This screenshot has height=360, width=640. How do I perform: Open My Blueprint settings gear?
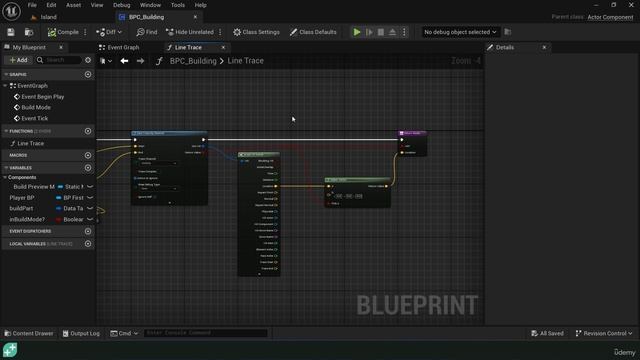click(x=88, y=60)
